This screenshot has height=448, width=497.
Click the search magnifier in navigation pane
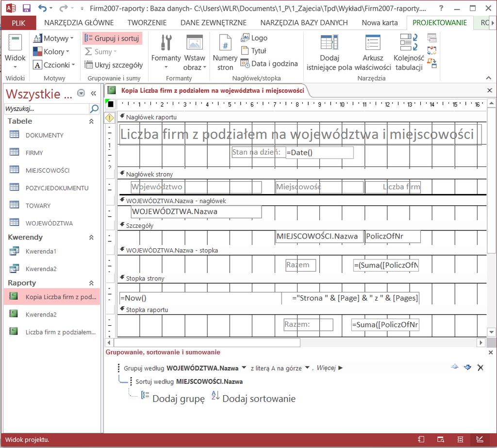pos(94,109)
